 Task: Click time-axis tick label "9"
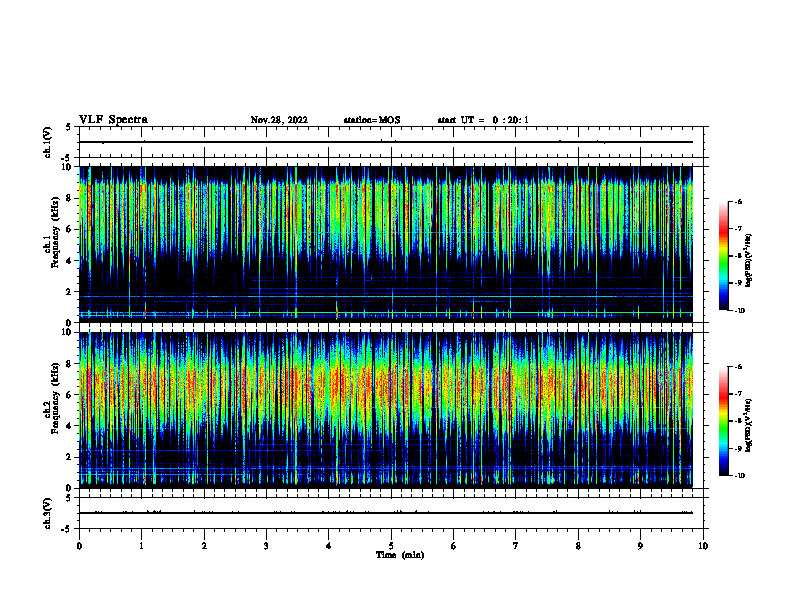(640, 546)
